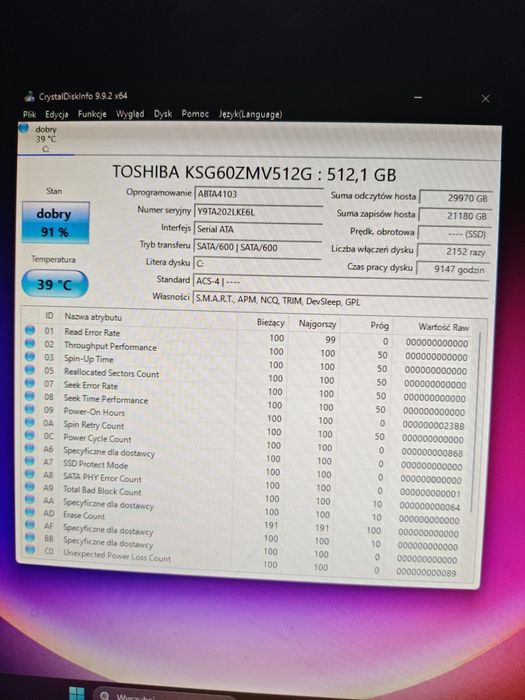
Task: Click the status dot for Power Cycle Count
Action: pos(30,434)
